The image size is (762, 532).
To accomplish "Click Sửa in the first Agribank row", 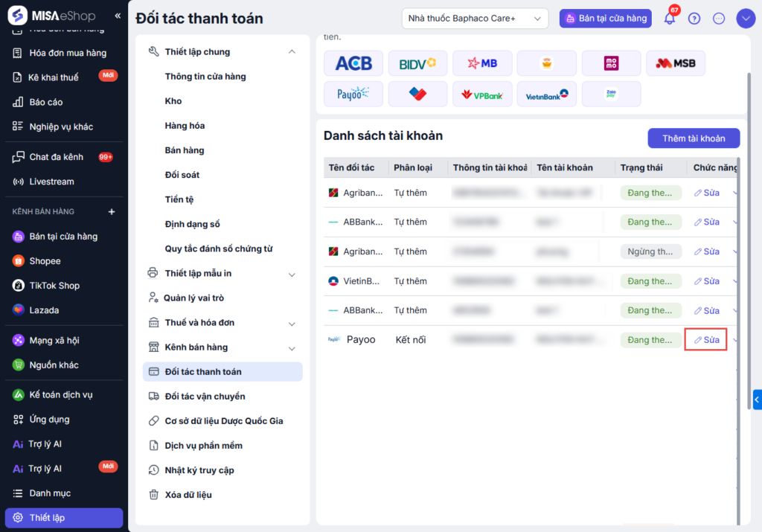I will tap(707, 193).
